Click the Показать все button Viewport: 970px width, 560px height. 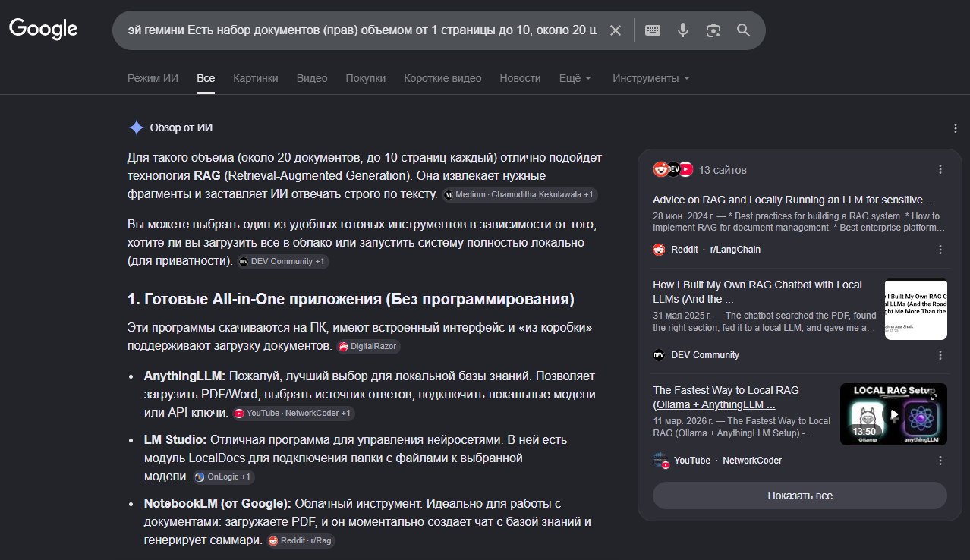click(800, 496)
